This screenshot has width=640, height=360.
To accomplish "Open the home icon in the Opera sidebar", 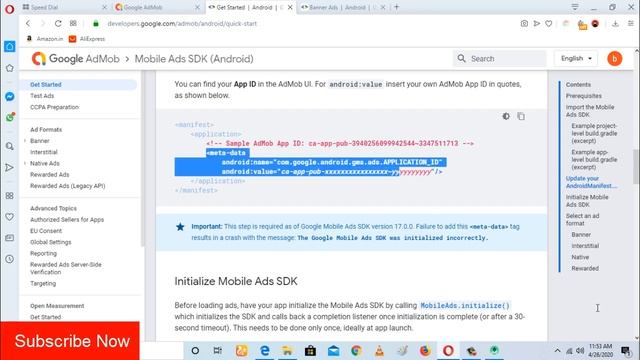I will point(10,47).
